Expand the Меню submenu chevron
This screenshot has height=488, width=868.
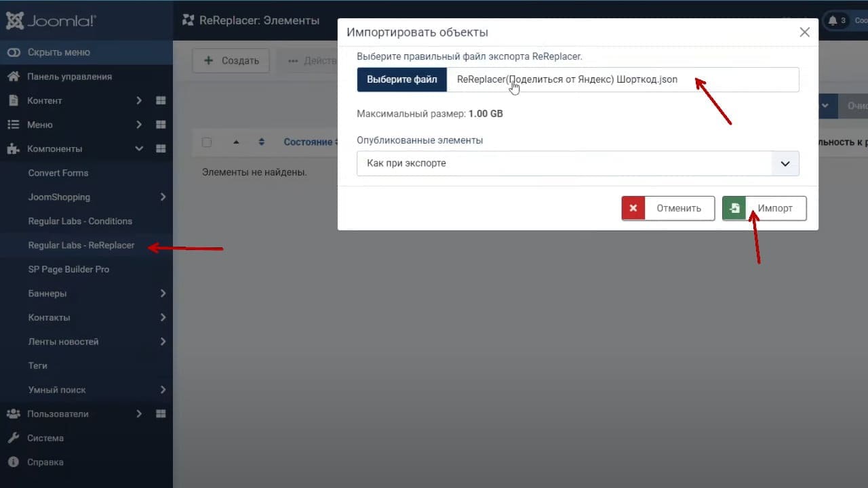point(139,125)
